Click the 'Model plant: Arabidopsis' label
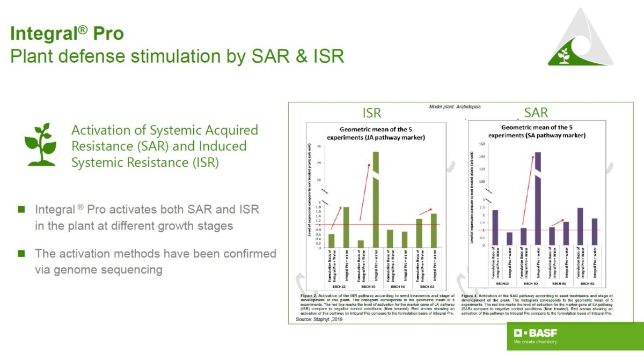The height and width of the screenshot is (362, 644). [455, 107]
